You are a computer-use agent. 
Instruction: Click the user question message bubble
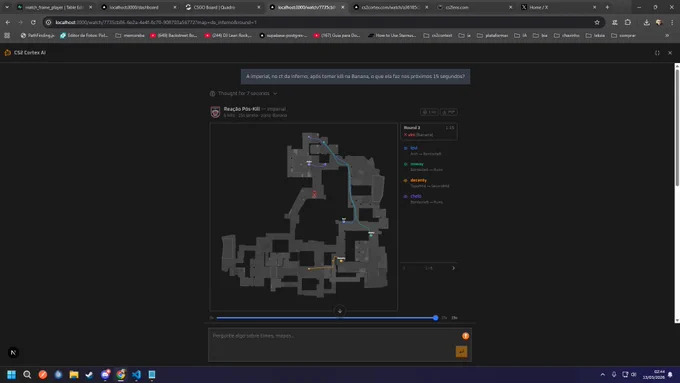355,76
